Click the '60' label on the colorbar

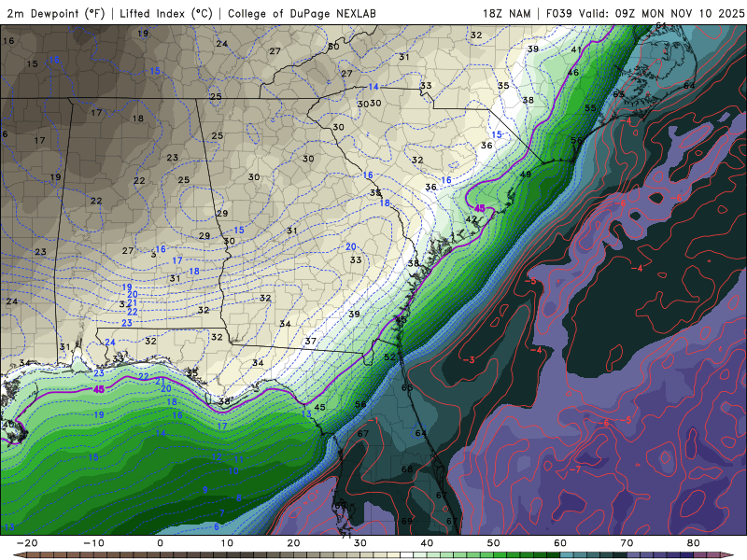coord(560,543)
